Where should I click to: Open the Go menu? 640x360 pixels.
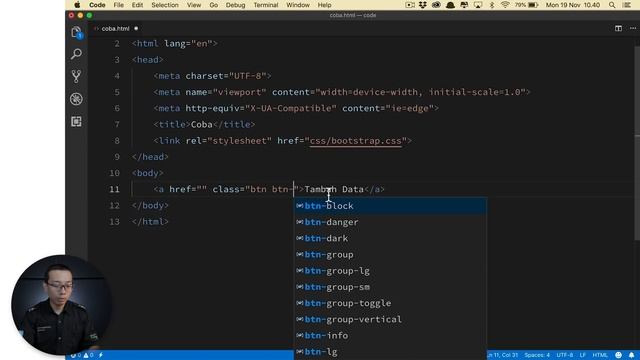213,5
